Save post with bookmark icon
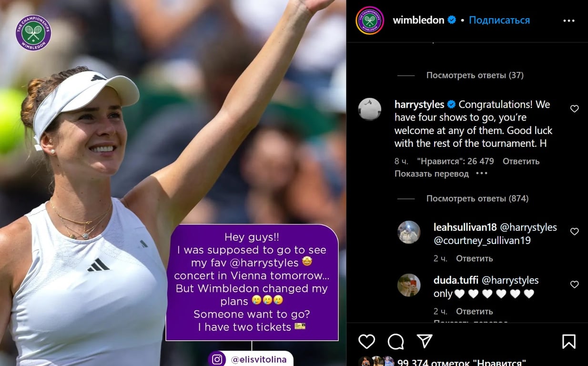 (x=568, y=341)
